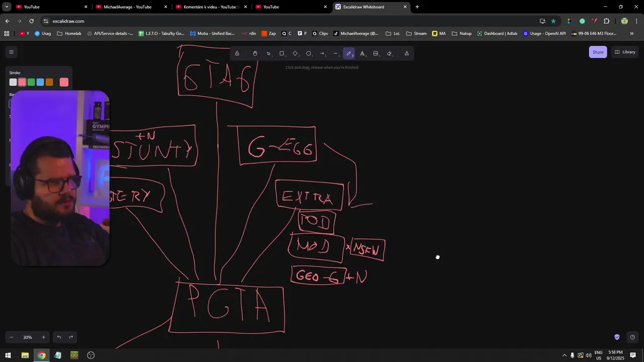
Task: Toggle the bookmark star for this page
Action: (x=553, y=21)
